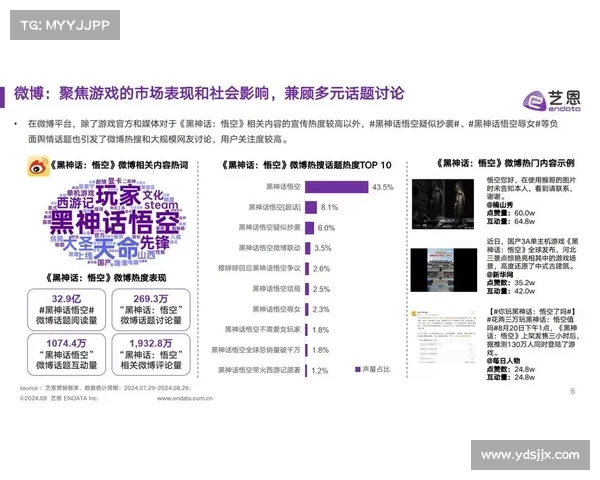Click the heading 《黑神话：悟空》微博热度表现
The height and width of the screenshot is (480, 600).
(x=106, y=278)
